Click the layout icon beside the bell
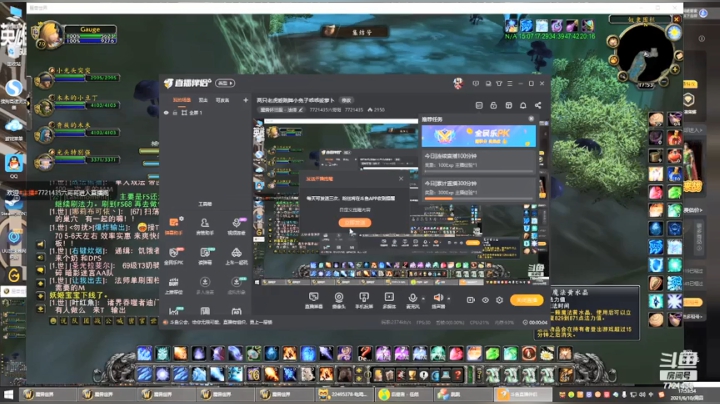This screenshot has height=404, width=720. [x=508, y=105]
